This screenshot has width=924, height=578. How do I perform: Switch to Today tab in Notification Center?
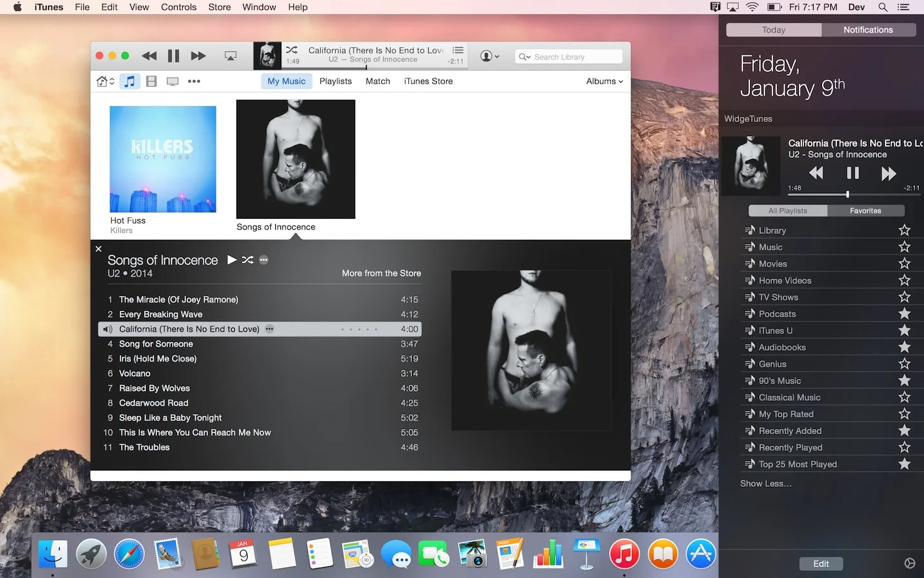774,30
